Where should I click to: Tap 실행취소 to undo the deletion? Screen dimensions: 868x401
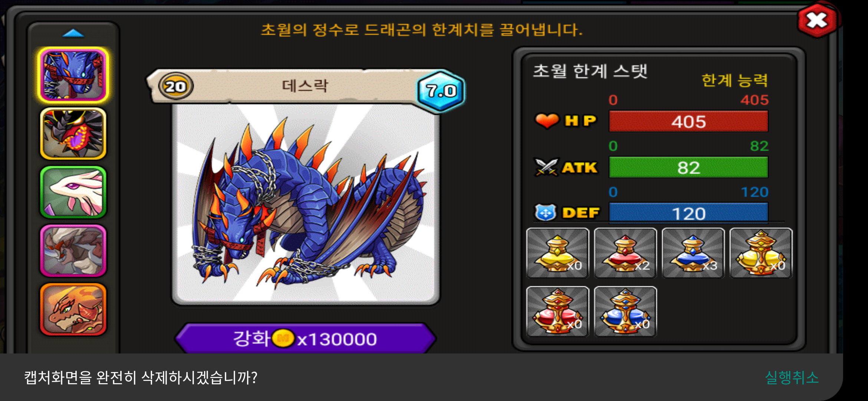point(792,378)
